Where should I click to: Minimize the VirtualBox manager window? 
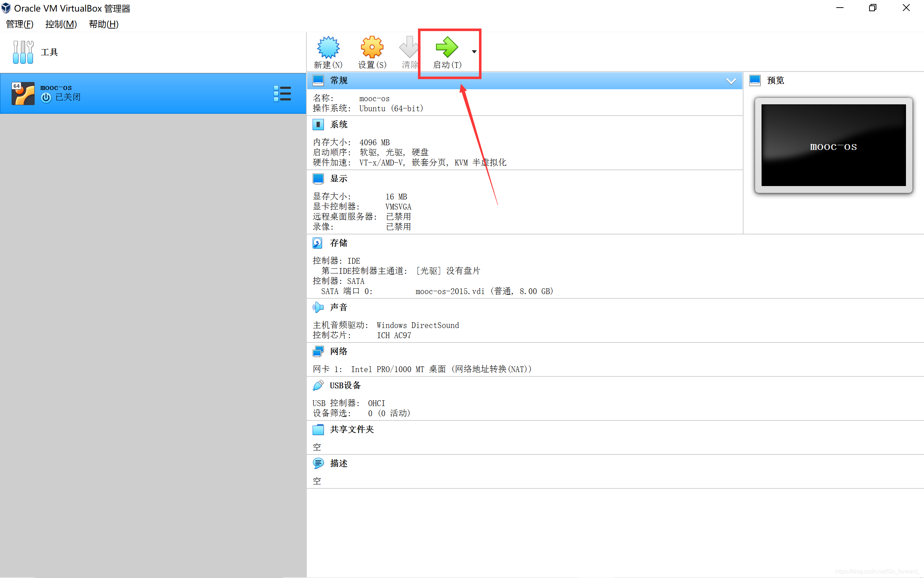840,8
